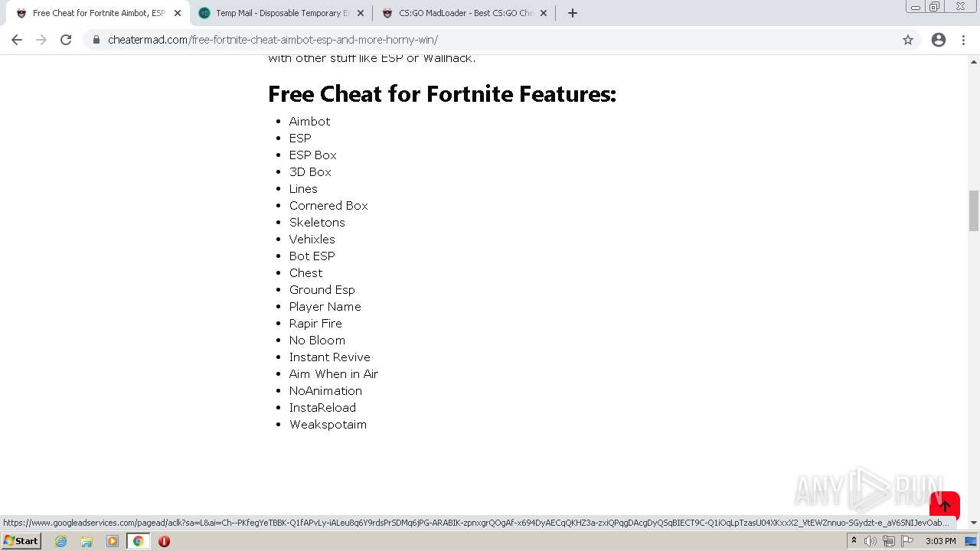Open the network tray icon

(x=889, y=541)
